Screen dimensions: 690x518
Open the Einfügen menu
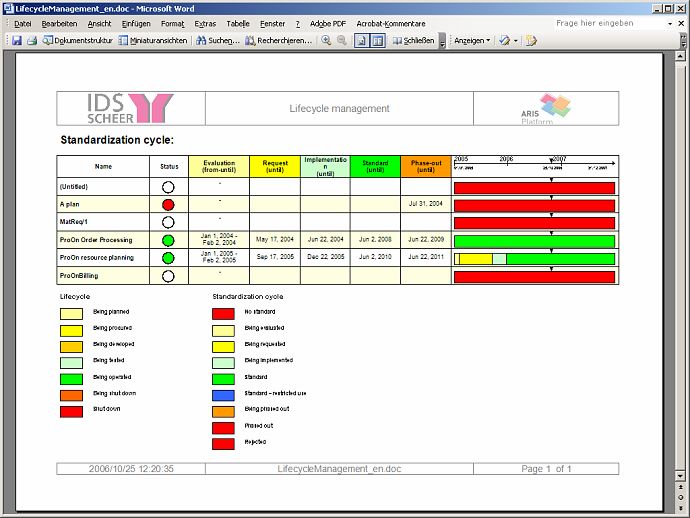point(136,23)
